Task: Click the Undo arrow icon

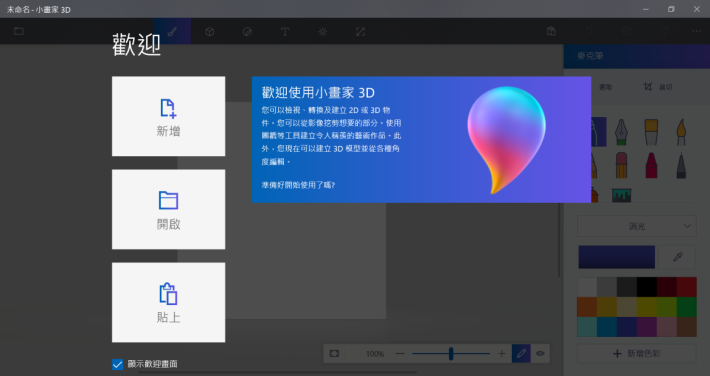Action: tap(589, 31)
